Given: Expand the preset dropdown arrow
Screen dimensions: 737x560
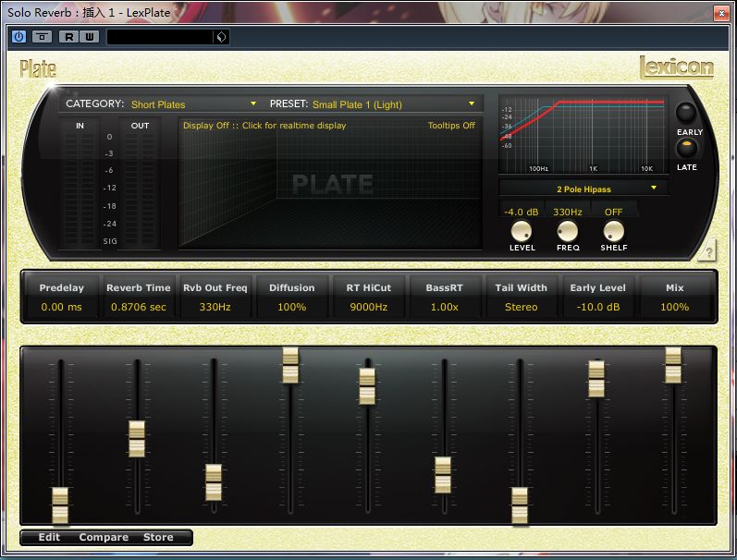Looking at the screenshot, I should coord(472,103).
